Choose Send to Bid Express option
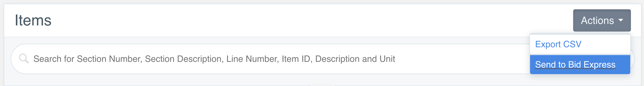 tap(575, 65)
